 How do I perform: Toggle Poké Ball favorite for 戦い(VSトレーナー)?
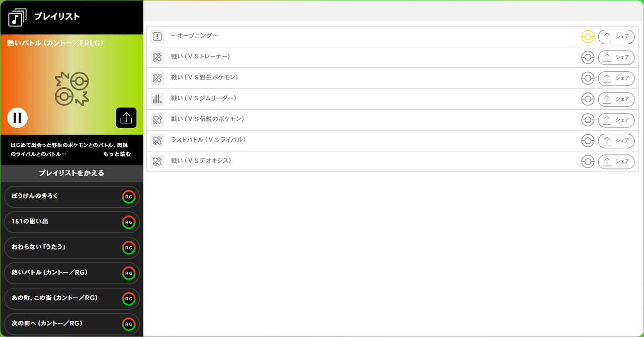pyautogui.click(x=588, y=57)
